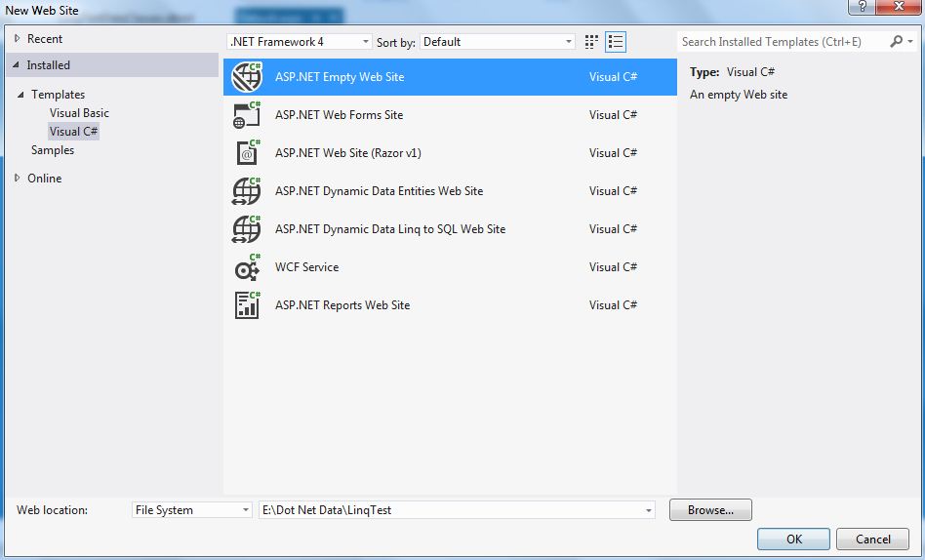Open the Recent category
Screen dimensions: 925x560
(45, 39)
